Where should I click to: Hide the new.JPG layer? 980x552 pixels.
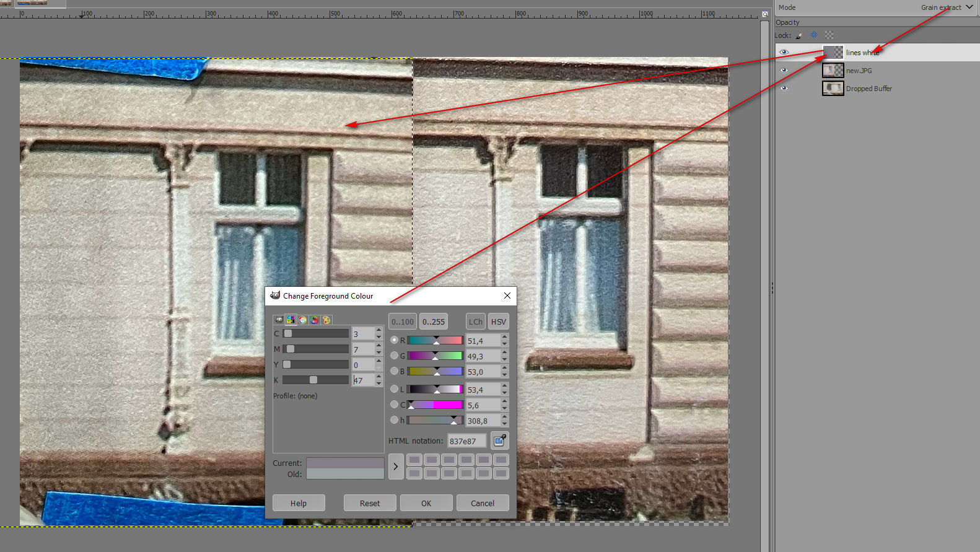click(784, 71)
